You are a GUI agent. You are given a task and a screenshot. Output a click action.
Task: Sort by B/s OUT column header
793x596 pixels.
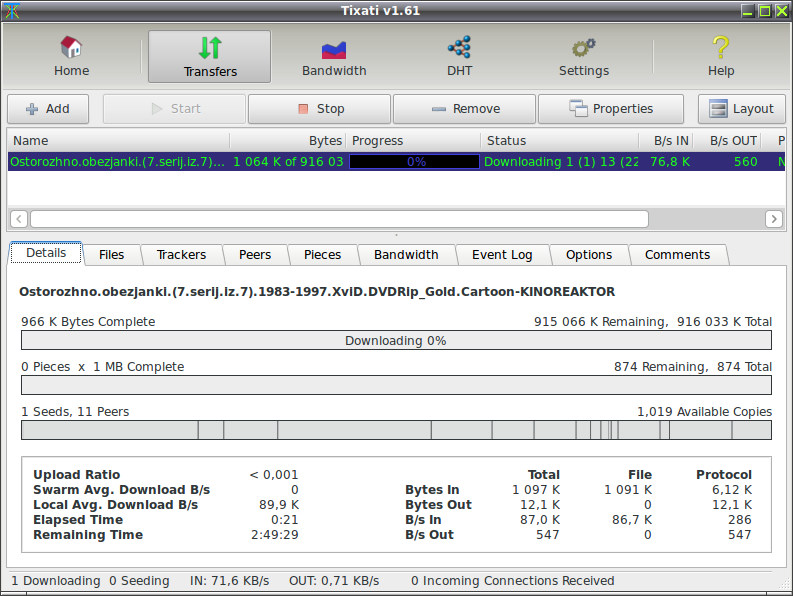tap(727, 141)
